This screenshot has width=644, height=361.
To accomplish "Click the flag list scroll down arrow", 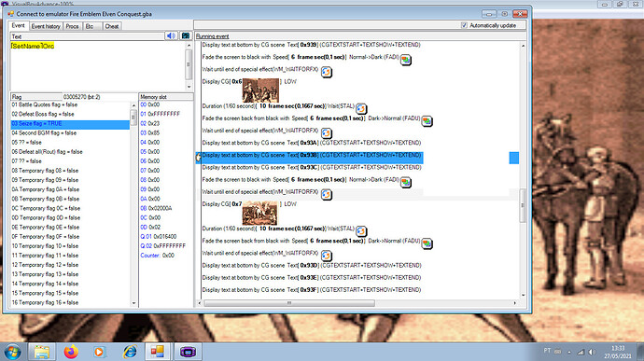I will tap(133, 303).
